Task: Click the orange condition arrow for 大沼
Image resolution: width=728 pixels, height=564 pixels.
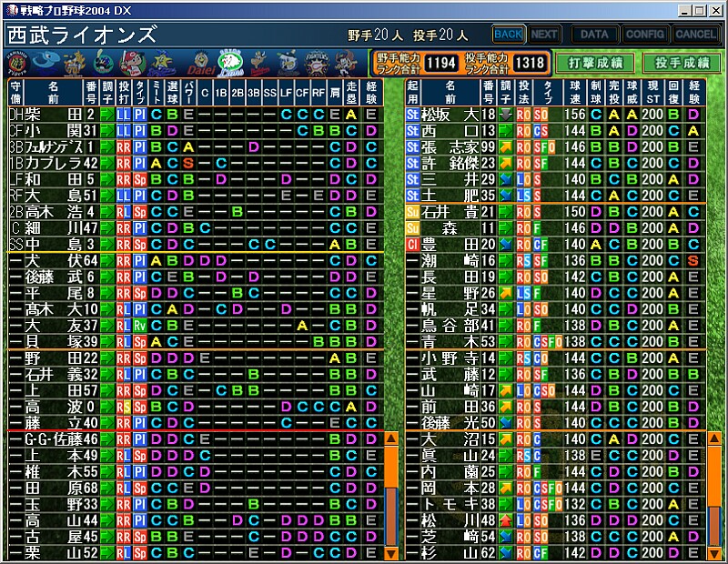Action: pyautogui.click(x=505, y=439)
